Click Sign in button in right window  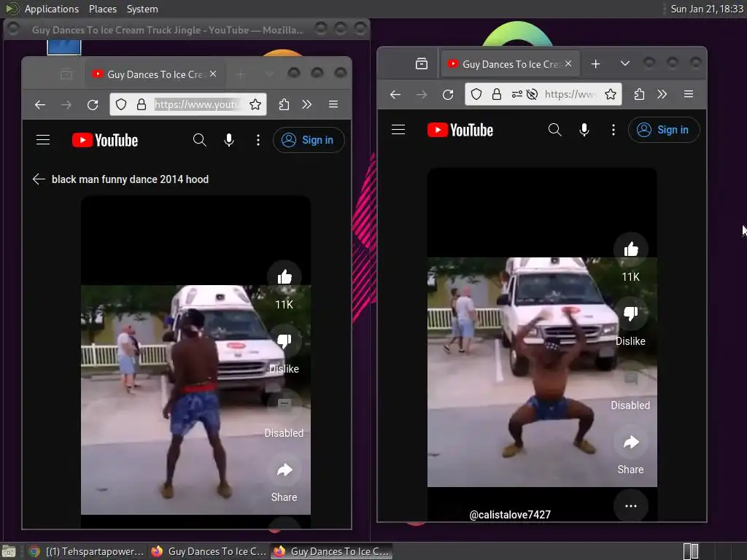pyautogui.click(x=664, y=130)
